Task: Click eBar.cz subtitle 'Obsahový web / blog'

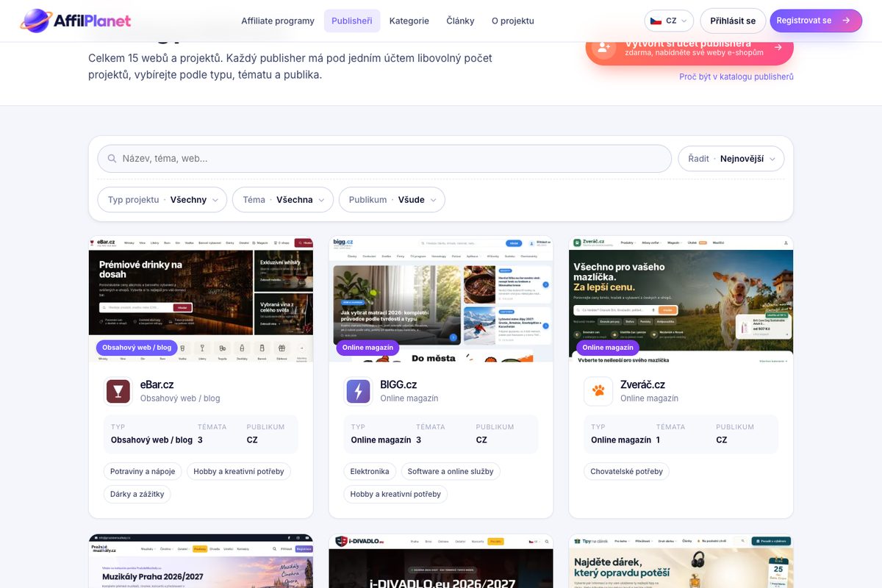Action: point(180,398)
